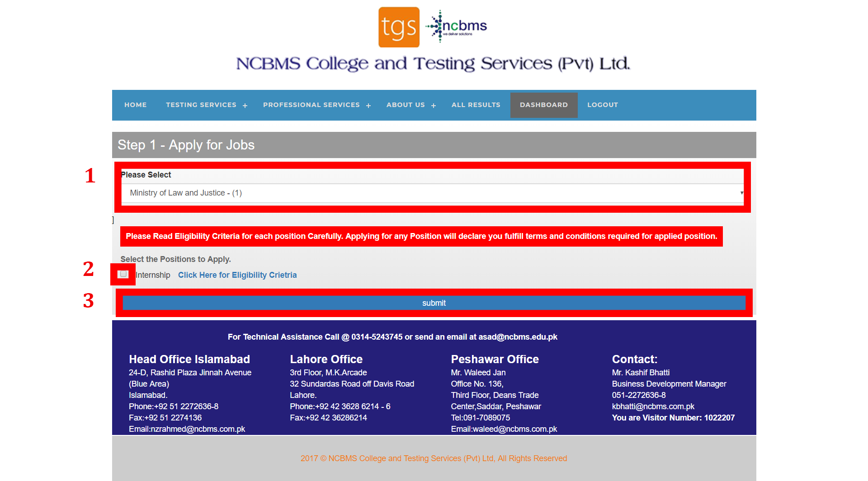This screenshot has height=481, width=868.
Task: Click Mr. Waleed Jan name
Action: tap(478, 373)
